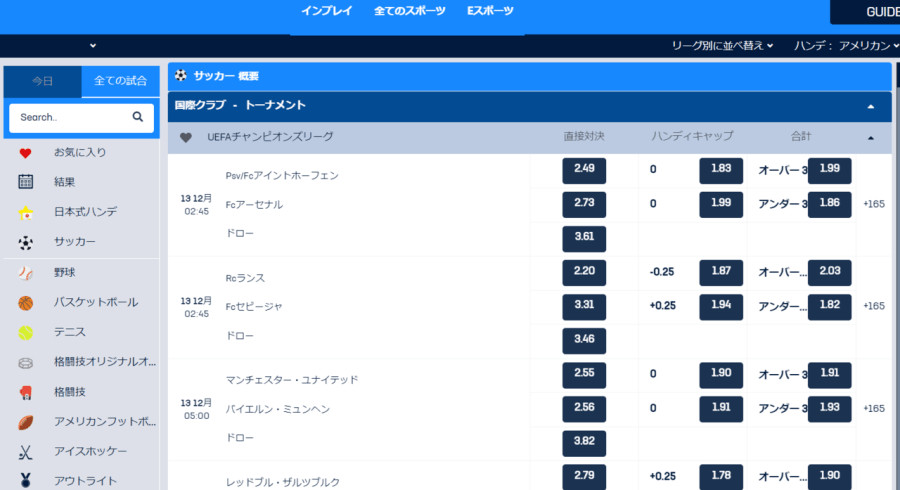This screenshot has width=900, height=490.
Task: Bet Bayern Munich win odds 2.56
Action: click(x=584, y=409)
